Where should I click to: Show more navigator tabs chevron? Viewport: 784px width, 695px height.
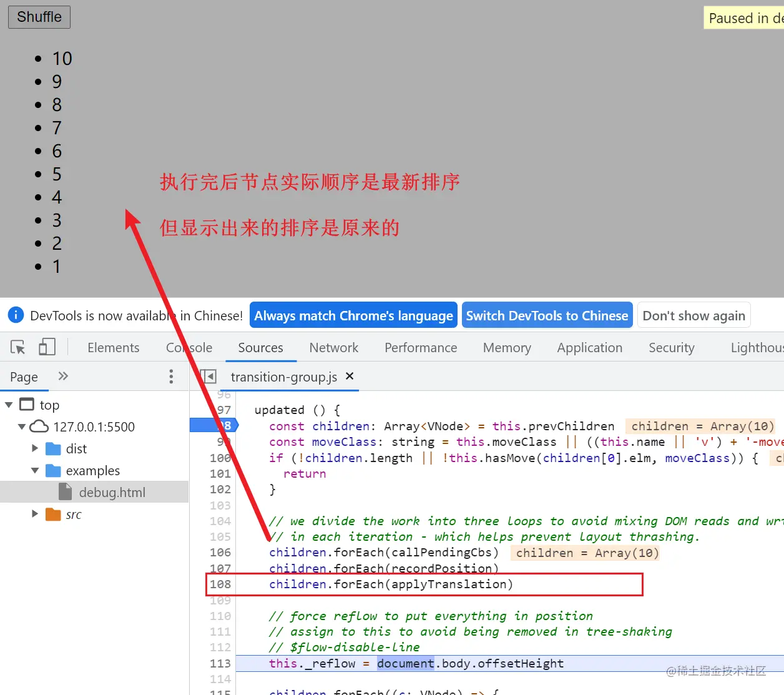point(62,376)
